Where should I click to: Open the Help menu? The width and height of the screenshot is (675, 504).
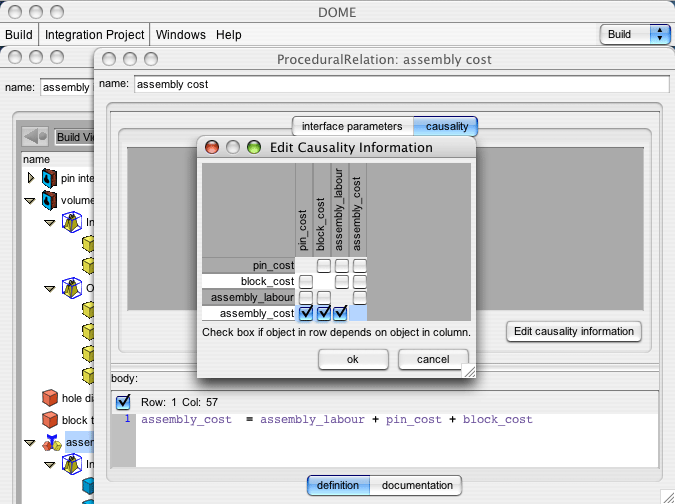pyautogui.click(x=229, y=34)
